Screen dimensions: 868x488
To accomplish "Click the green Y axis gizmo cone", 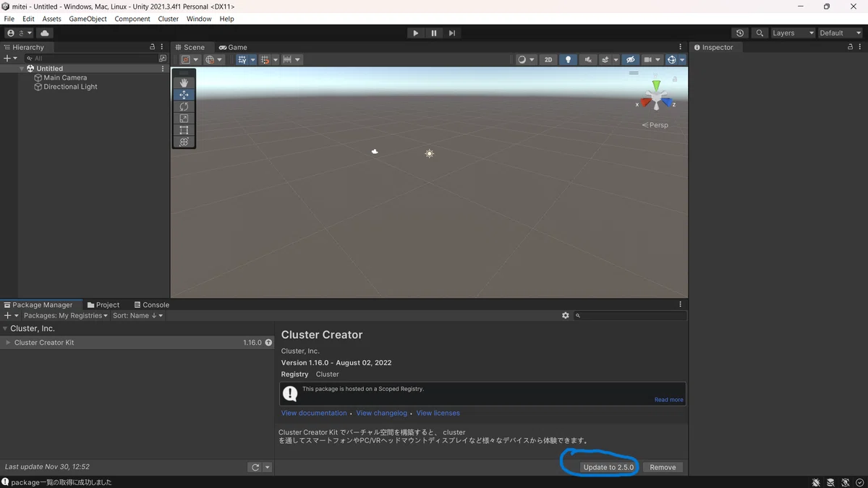I will [656, 86].
